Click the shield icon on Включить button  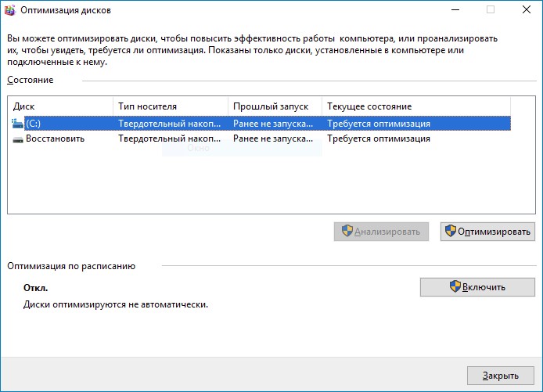455,287
